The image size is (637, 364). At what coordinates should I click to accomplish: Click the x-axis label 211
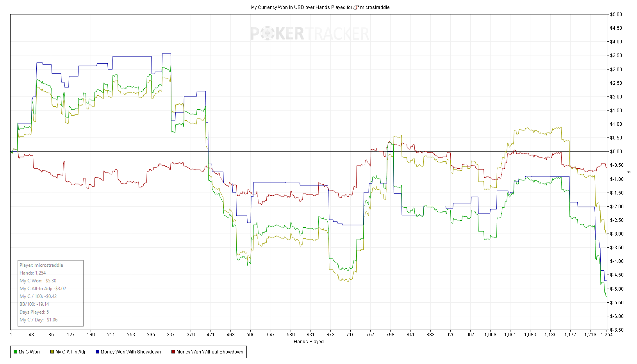coord(111,335)
